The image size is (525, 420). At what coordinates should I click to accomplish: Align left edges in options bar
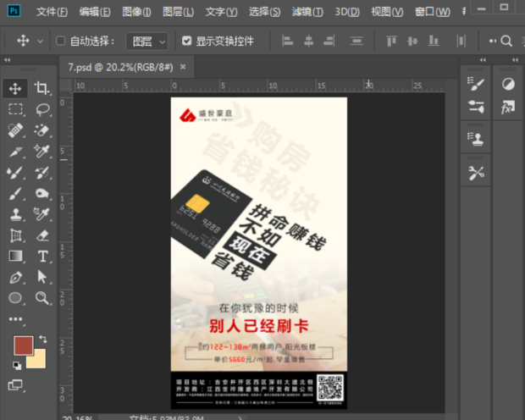tap(287, 41)
